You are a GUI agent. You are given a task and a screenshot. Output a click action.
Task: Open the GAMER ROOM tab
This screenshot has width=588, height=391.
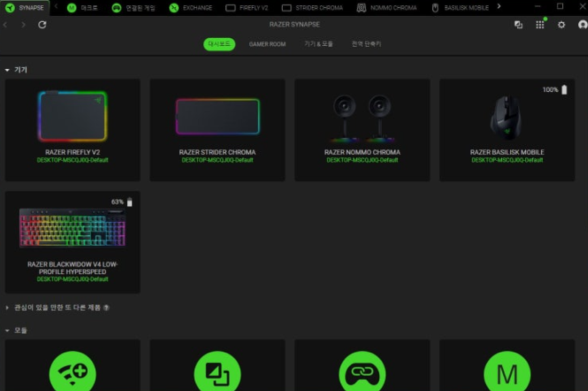pos(267,44)
